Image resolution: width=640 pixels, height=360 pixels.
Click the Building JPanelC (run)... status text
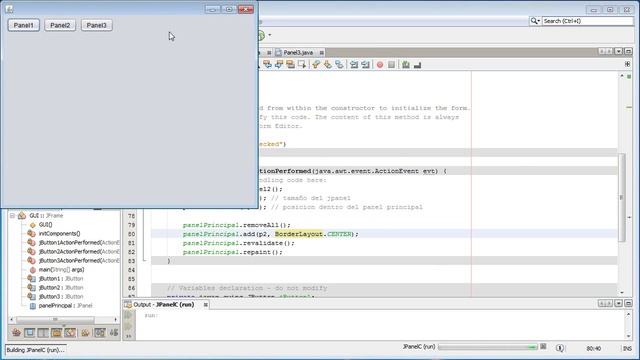click(x=36, y=350)
